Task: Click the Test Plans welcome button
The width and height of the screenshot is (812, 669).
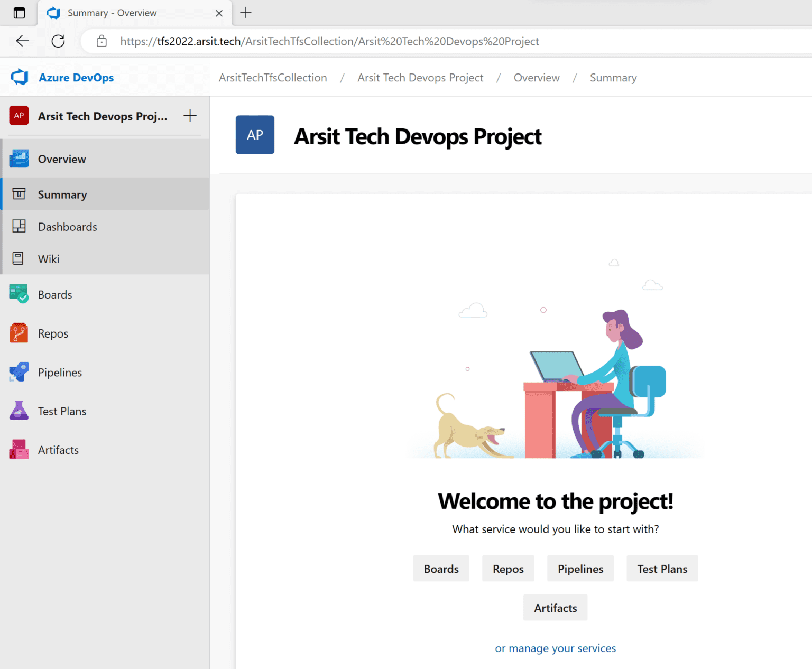Action: click(x=662, y=569)
